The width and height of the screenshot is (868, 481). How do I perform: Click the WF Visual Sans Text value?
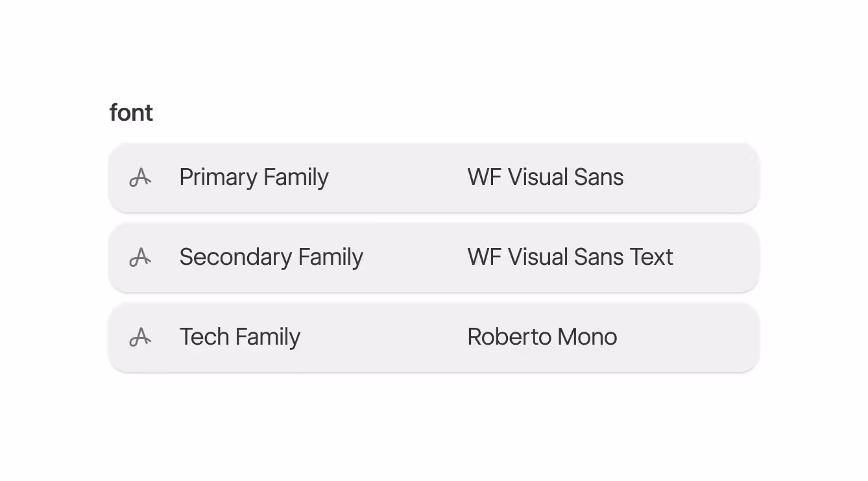pos(570,257)
